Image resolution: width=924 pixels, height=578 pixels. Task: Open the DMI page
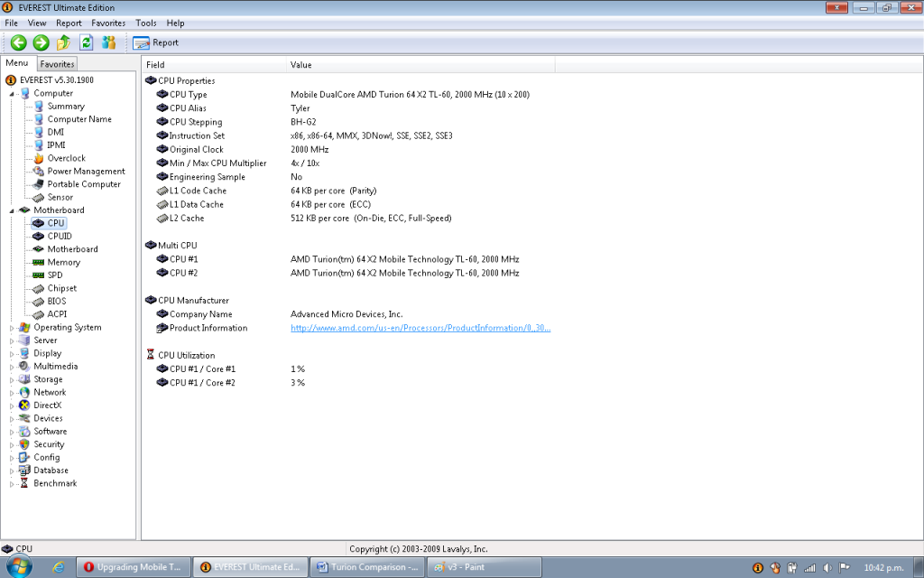(x=55, y=132)
